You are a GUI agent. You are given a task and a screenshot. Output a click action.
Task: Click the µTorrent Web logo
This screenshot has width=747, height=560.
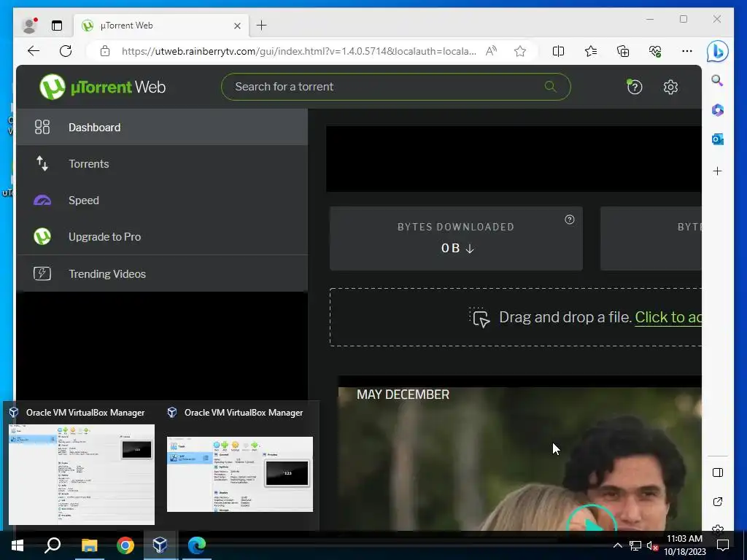[102, 87]
